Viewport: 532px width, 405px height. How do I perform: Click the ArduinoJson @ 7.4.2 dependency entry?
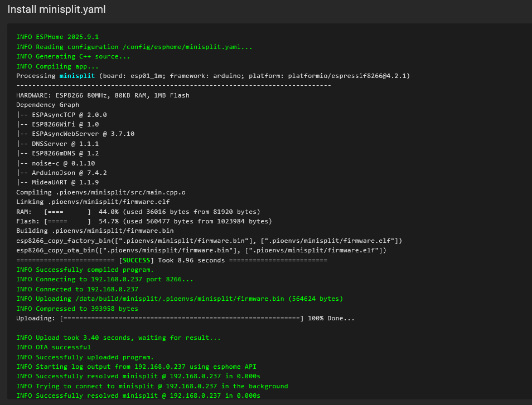click(61, 173)
